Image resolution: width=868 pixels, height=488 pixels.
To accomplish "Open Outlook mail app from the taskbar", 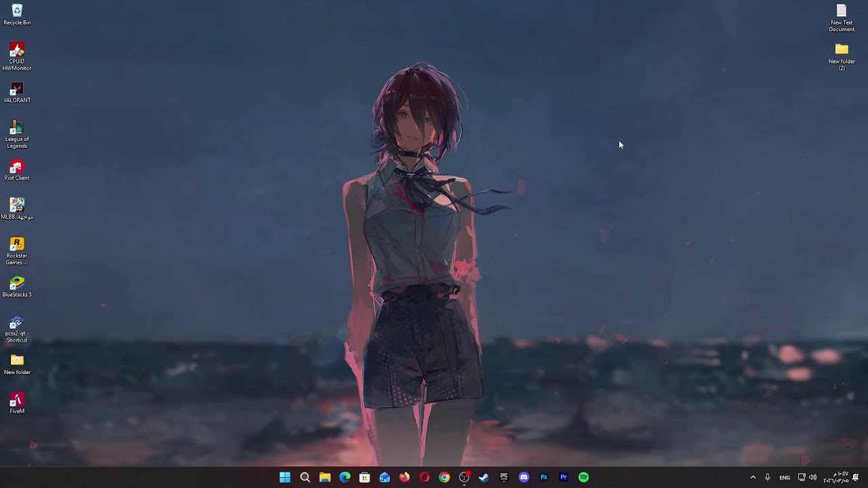I will 384,477.
